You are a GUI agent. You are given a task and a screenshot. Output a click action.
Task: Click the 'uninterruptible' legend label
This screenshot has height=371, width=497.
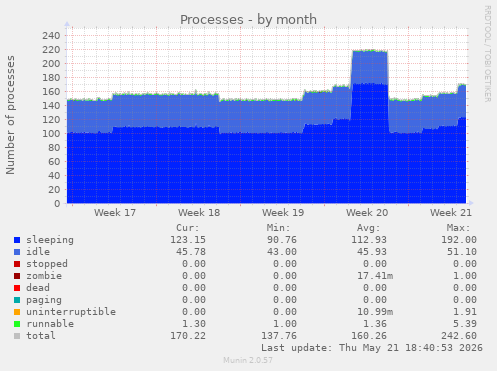[x=71, y=312]
